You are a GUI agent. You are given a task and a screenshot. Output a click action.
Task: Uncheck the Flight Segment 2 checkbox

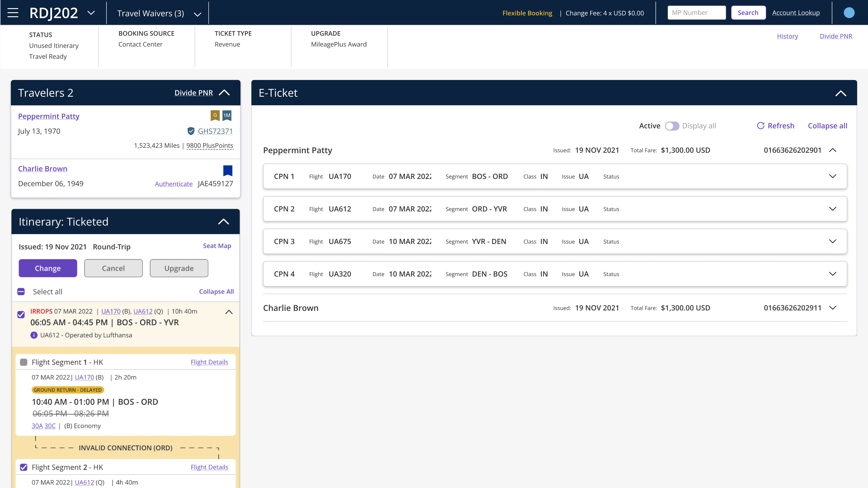point(24,467)
